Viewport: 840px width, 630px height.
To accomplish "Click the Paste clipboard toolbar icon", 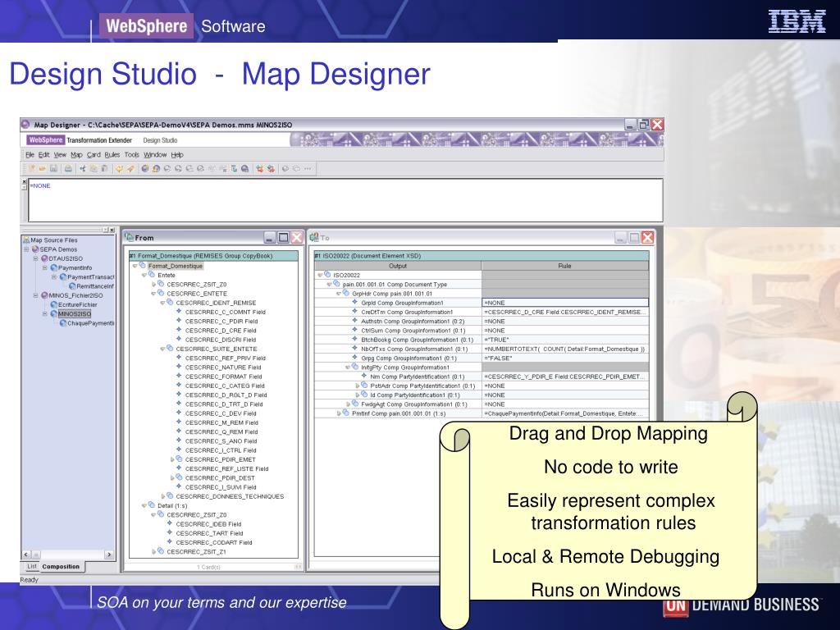I will click(104, 169).
